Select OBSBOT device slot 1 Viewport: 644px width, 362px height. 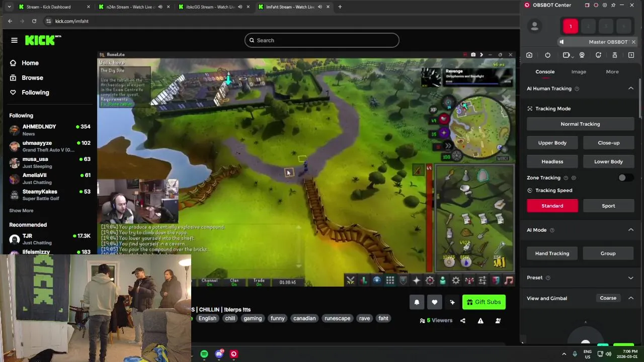pyautogui.click(x=571, y=27)
